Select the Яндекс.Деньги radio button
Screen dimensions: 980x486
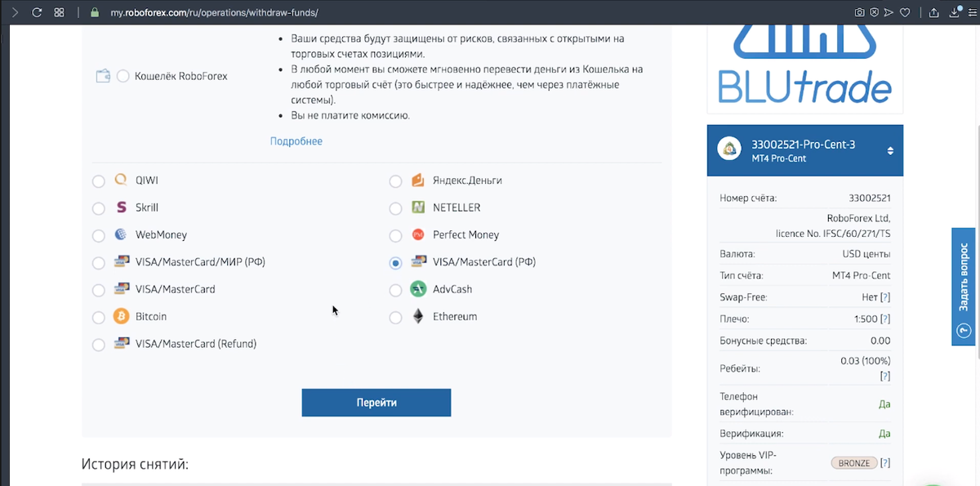pos(396,181)
